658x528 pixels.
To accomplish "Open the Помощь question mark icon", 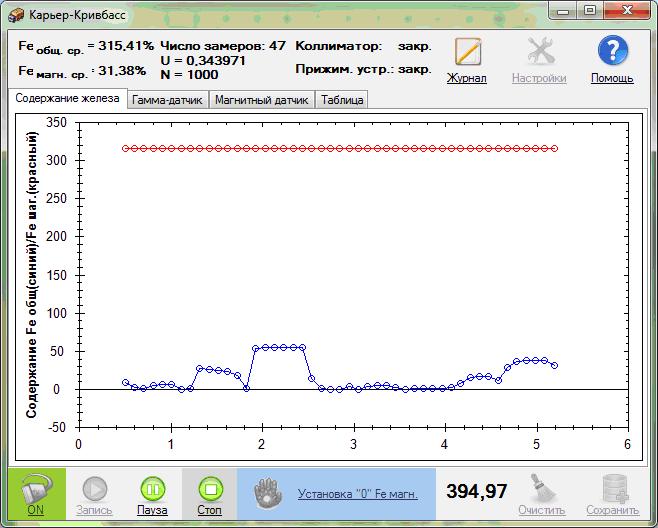I will coord(613,50).
